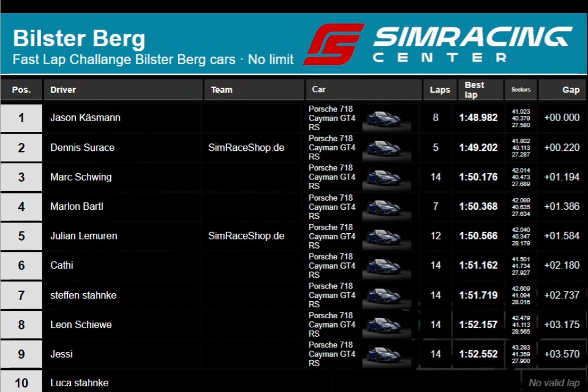588x392 pixels.
Task: Click gap value +02.180
Action: click(562, 265)
